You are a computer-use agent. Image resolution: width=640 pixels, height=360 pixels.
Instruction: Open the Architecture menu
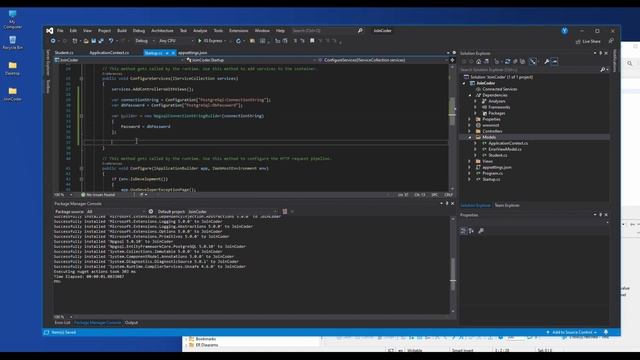[x=162, y=31]
